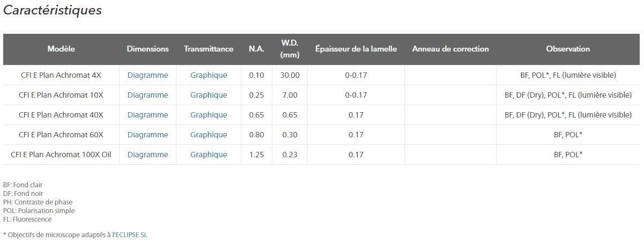The width and height of the screenshot is (644, 242).
Task: Click the Anneau de correction header
Action: click(450, 49)
